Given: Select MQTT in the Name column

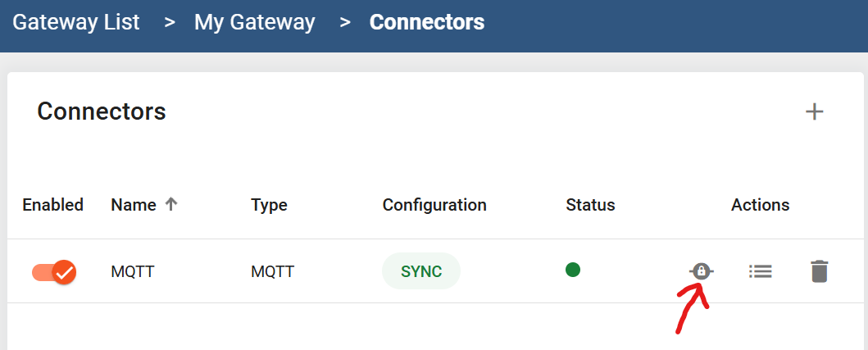Looking at the screenshot, I should (x=133, y=272).
